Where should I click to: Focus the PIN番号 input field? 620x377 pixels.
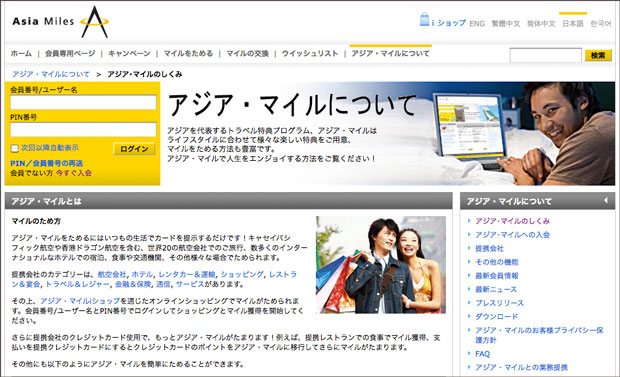click(83, 130)
